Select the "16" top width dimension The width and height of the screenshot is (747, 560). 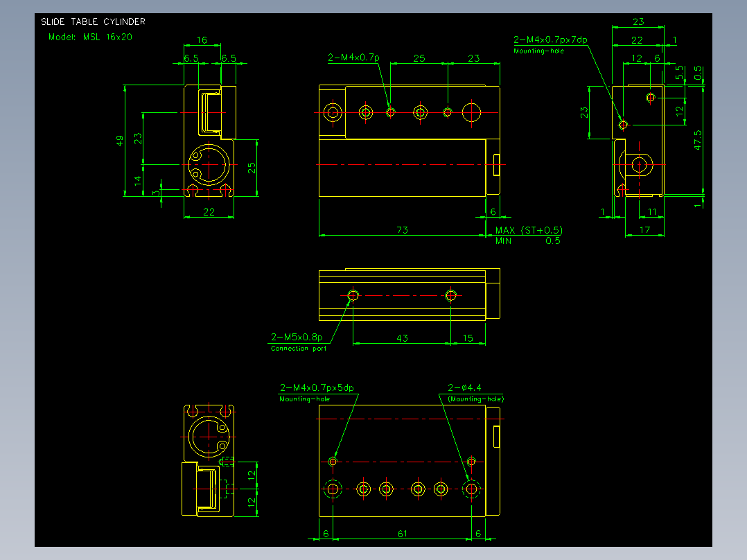click(202, 40)
